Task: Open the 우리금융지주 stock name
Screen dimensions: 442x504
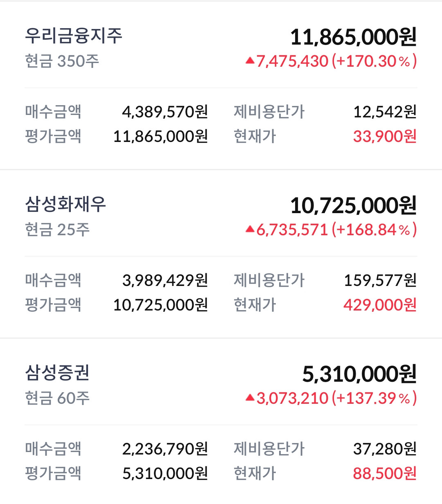Action: click(x=74, y=36)
